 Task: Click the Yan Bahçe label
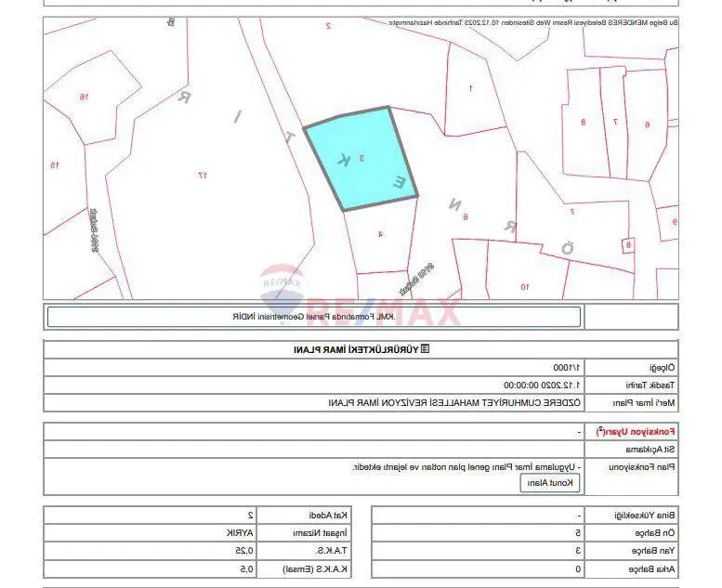[653, 551]
